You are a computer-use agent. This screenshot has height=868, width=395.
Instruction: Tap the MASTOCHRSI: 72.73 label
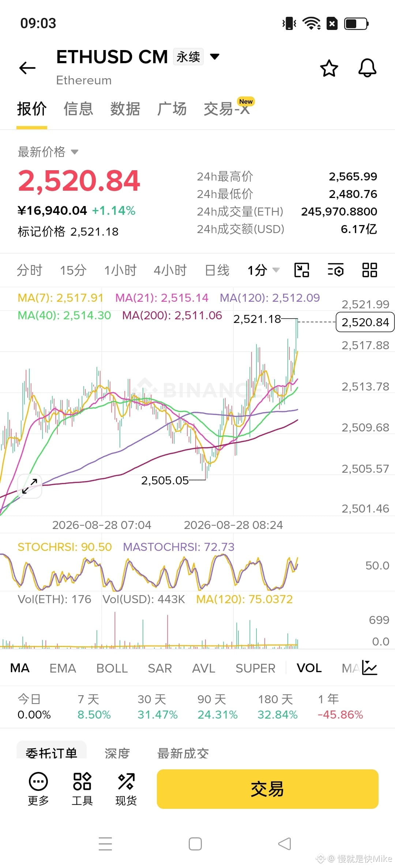click(178, 547)
